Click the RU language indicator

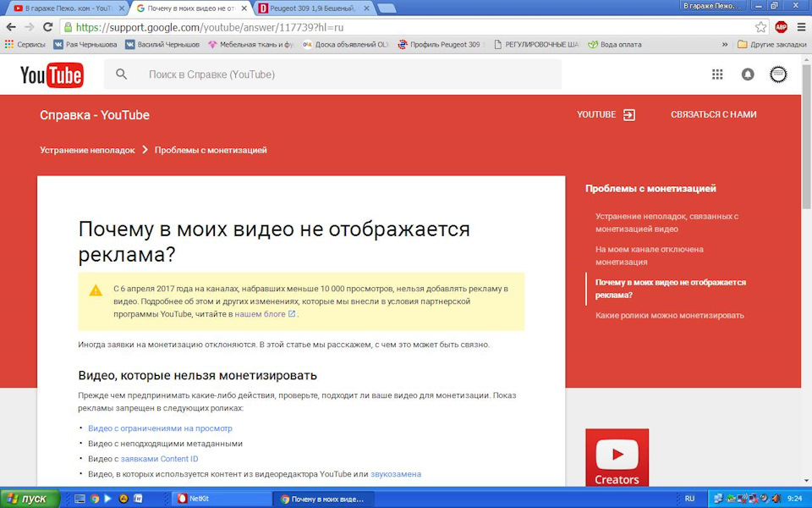click(690, 499)
